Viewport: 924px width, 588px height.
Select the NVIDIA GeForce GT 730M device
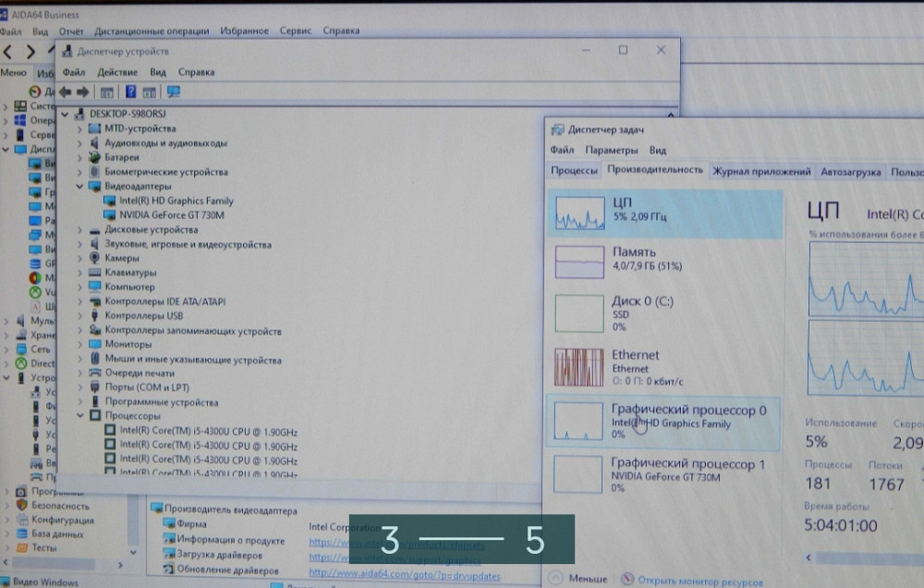171,214
